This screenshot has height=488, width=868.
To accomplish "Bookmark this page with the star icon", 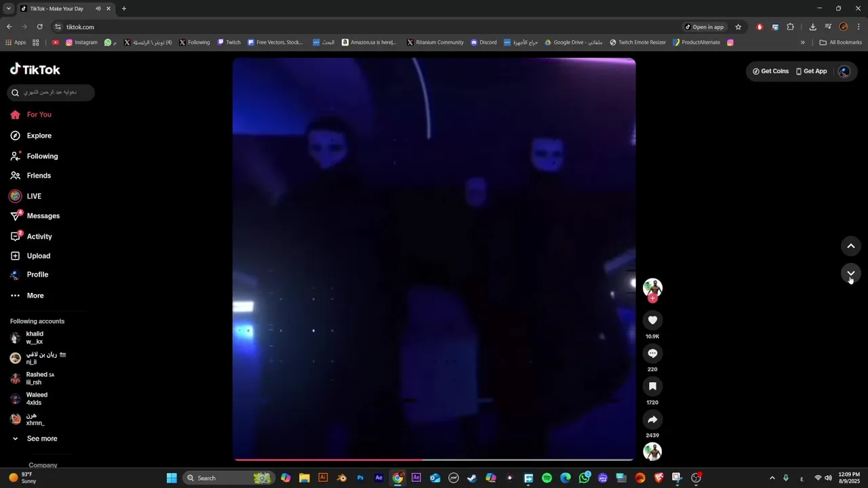I will point(738,27).
